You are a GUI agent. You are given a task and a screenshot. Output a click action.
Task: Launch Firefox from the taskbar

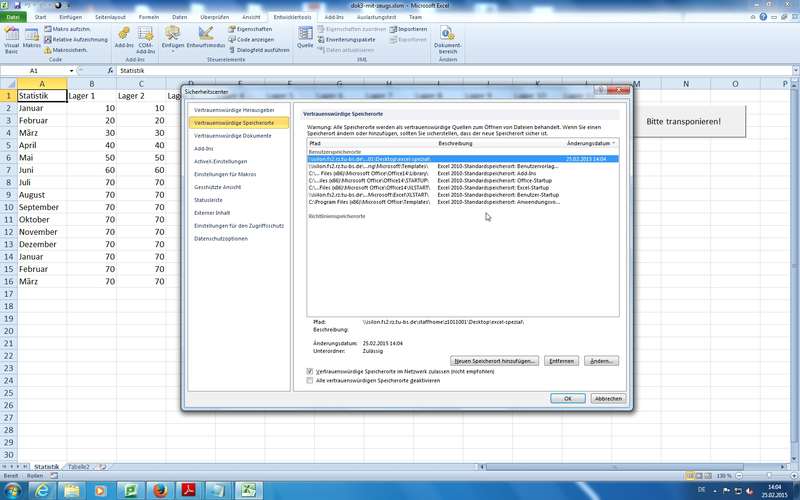click(159, 489)
